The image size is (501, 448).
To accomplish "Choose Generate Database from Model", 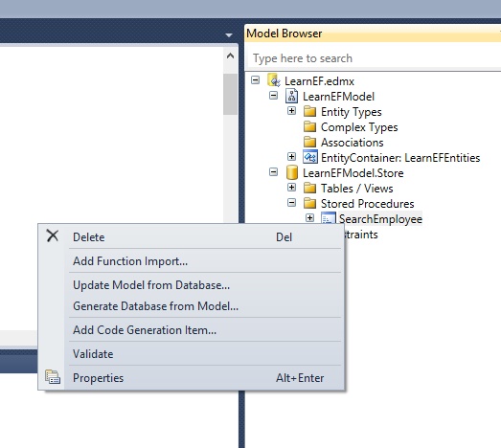I will pyautogui.click(x=155, y=306).
